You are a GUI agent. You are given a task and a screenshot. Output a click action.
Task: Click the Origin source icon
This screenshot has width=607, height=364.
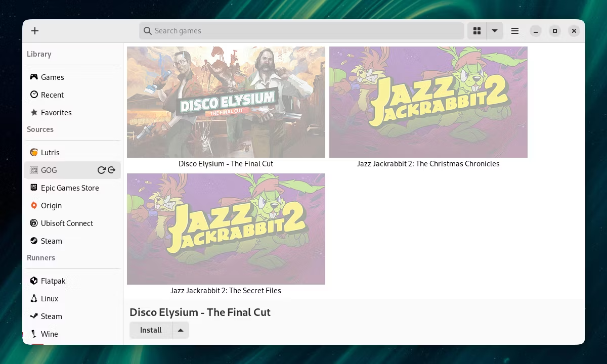pyautogui.click(x=34, y=205)
